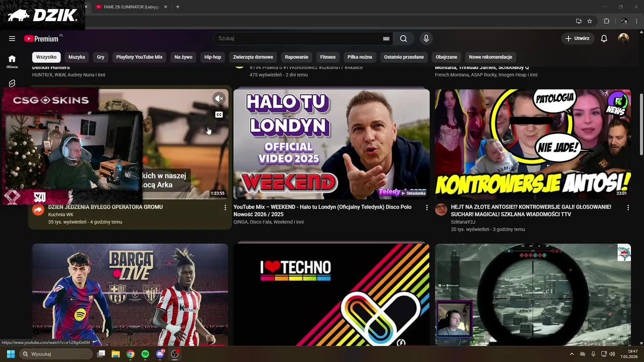
Task: Open Halo tu Londyn thumbnail
Action: [332, 144]
